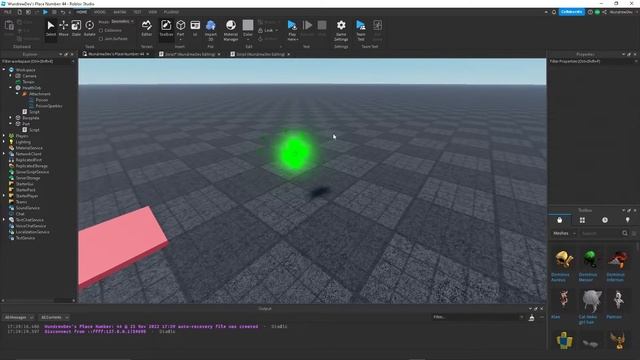Switch to the AVATAR ribbon tab
The height and width of the screenshot is (360, 640).
pos(120,12)
